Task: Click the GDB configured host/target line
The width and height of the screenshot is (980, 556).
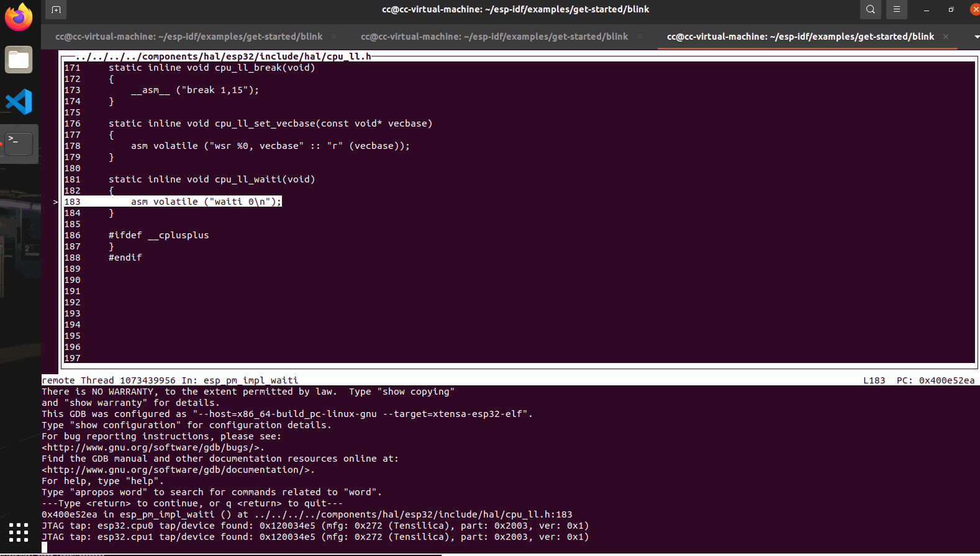Action: pyautogui.click(x=287, y=414)
